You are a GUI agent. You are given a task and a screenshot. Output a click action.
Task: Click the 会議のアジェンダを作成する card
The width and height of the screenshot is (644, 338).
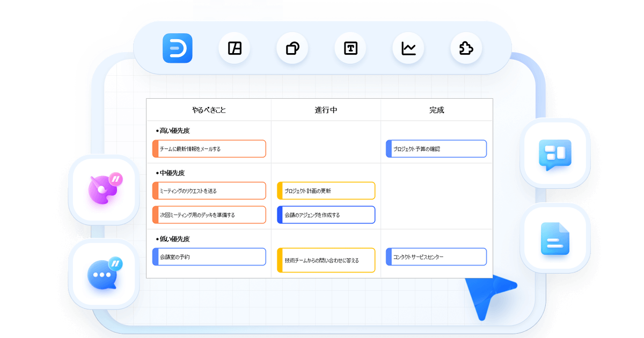tap(326, 215)
